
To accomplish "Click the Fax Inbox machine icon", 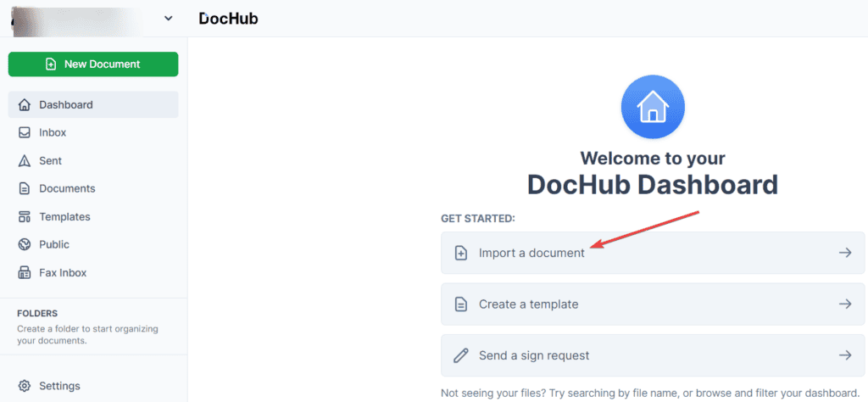I will tap(24, 272).
